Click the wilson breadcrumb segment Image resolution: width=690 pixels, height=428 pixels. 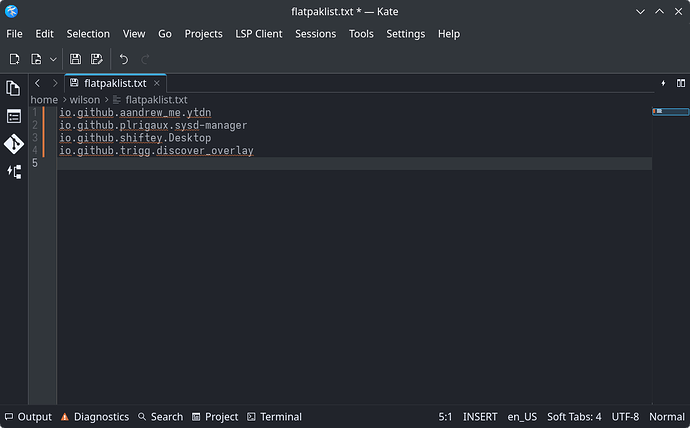pos(84,100)
